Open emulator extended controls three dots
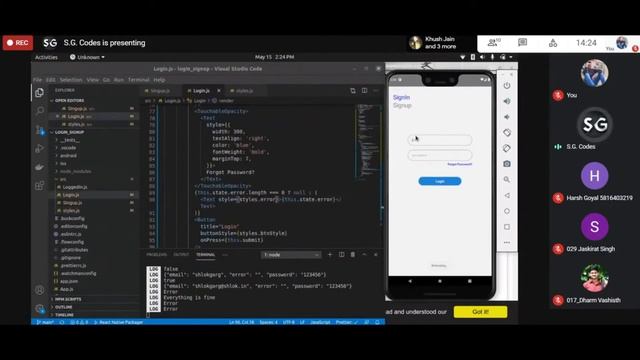 tap(507, 242)
